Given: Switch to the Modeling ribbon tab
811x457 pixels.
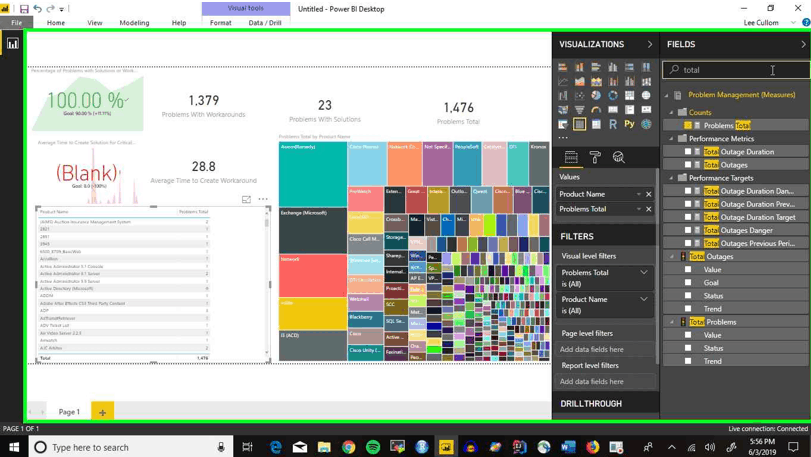Looking at the screenshot, I should point(134,23).
